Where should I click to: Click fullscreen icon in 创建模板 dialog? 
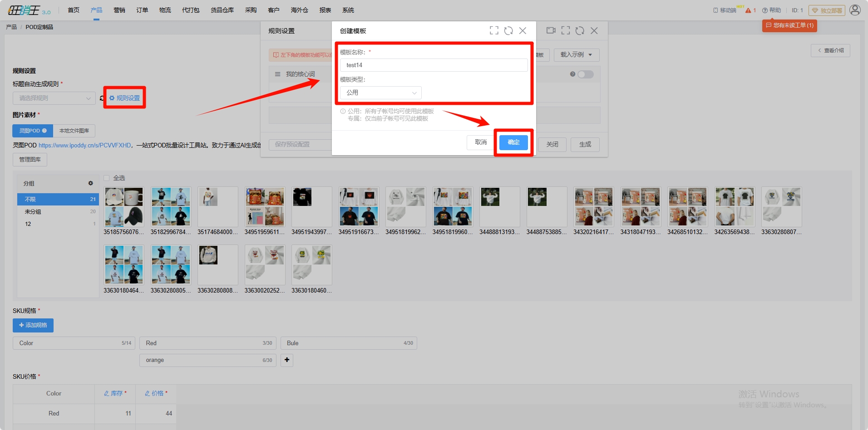pos(494,30)
